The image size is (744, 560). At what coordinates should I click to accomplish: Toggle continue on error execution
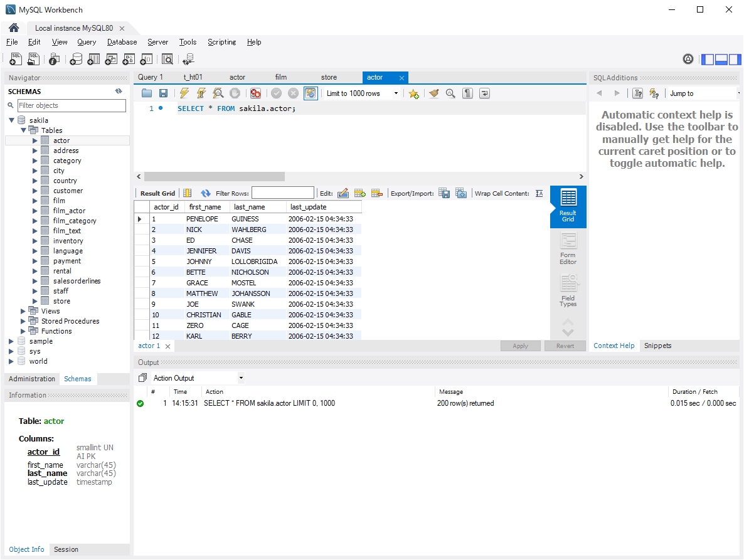point(255,93)
